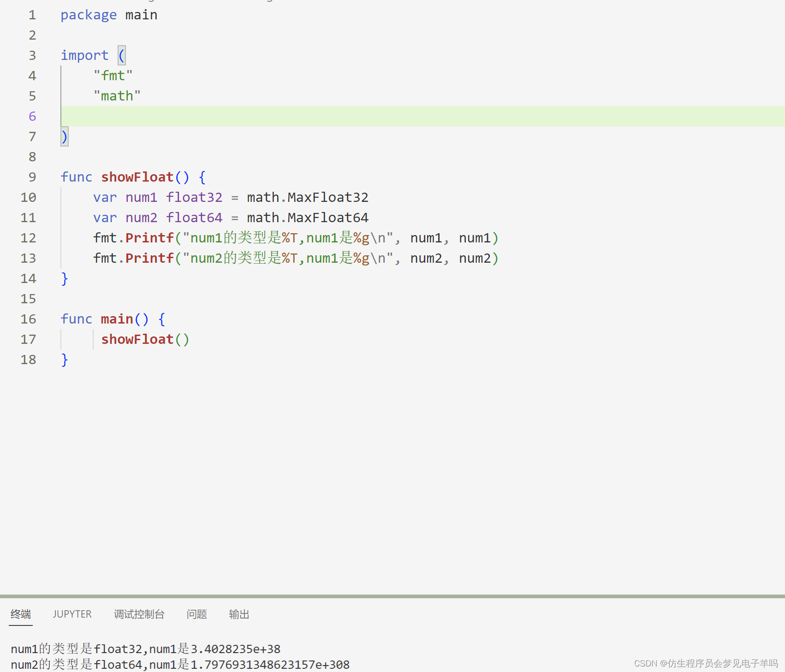Click the closing brace on line 18

[x=65, y=360]
